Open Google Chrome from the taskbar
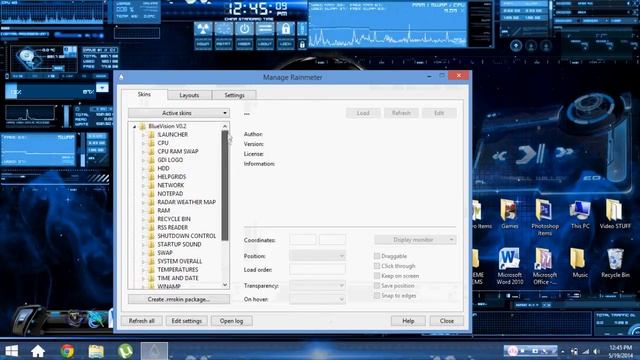The image size is (640, 360). 67,351
